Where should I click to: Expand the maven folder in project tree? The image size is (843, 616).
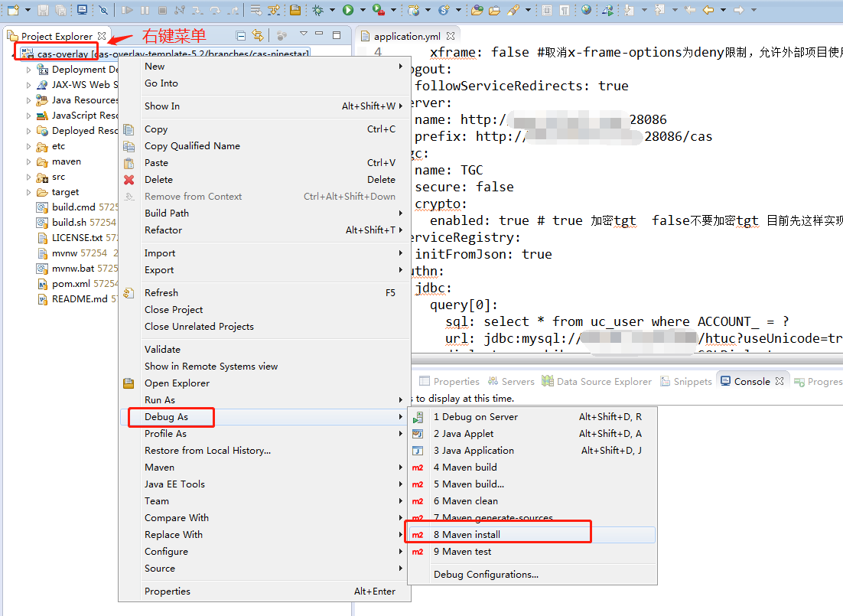click(29, 161)
